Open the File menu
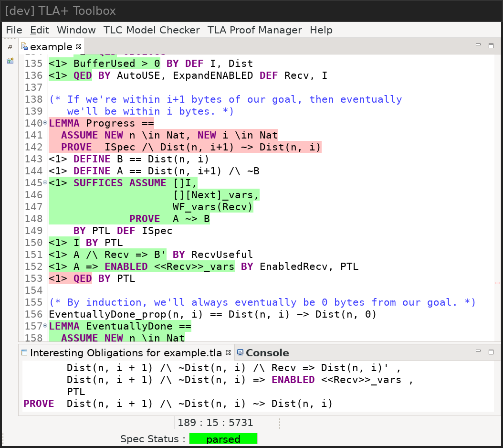 (14, 30)
